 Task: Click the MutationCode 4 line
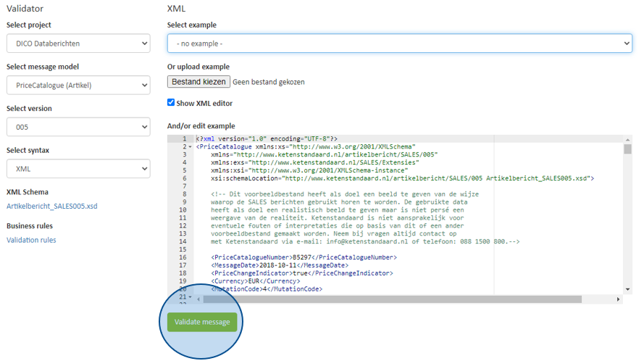pos(267,289)
